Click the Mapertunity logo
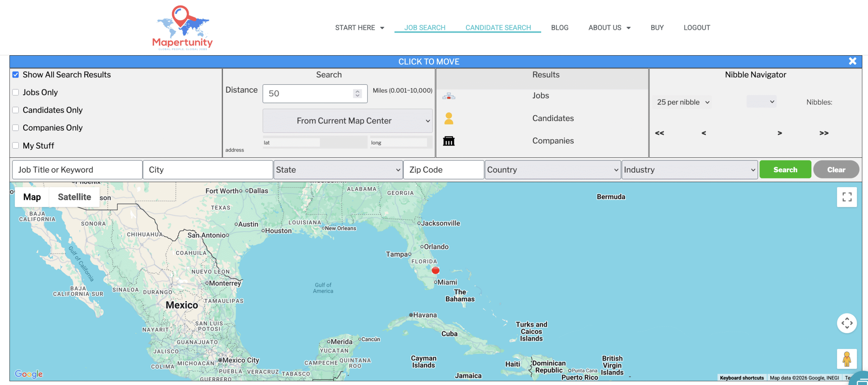The width and height of the screenshot is (868, 385). [182, 28]
